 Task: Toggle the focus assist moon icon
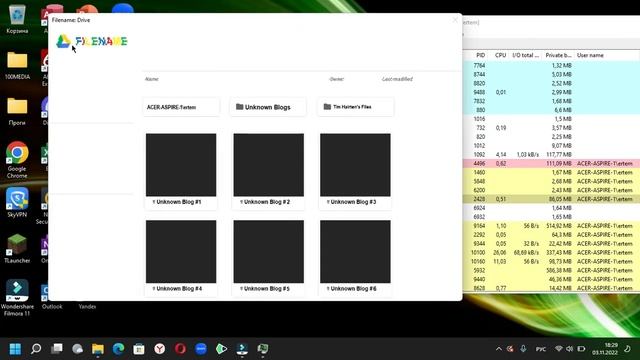(627, 349)
